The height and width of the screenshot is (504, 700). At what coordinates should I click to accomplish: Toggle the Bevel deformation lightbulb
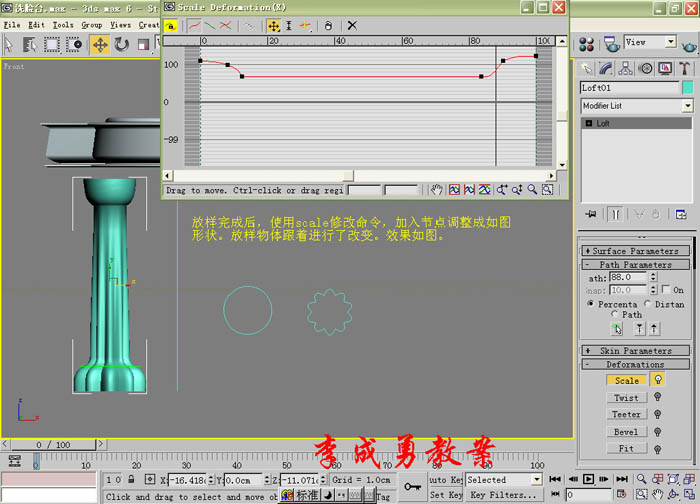pyautogui.click(x=657, y=432)
